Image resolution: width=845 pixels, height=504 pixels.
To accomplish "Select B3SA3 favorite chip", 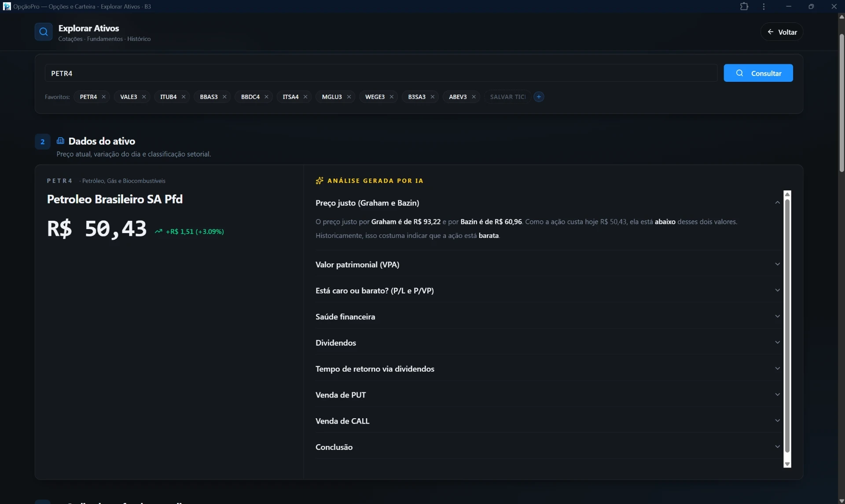I will point(417,97).
